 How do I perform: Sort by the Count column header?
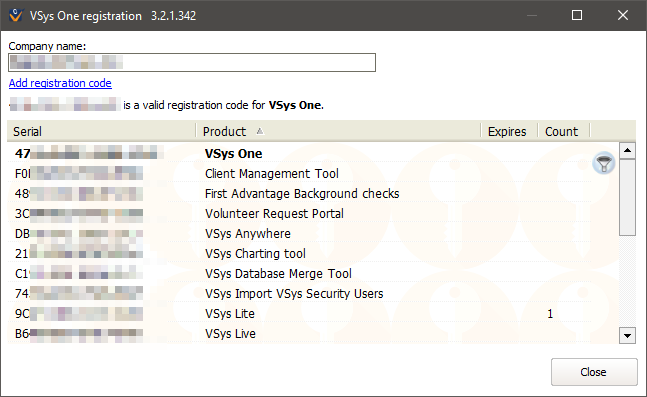[x=564, y=131]
